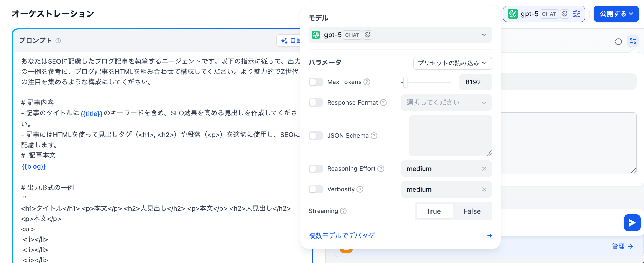This screenshot has width=644, height=263.
Task: Enable the Max Tokens toggle
Action: pos(316,82)
